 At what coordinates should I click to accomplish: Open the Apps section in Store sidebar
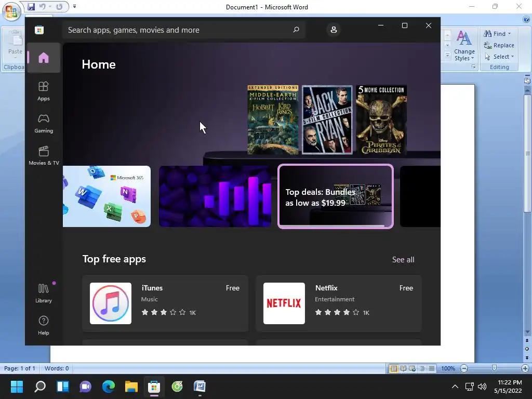coord(44,91)
